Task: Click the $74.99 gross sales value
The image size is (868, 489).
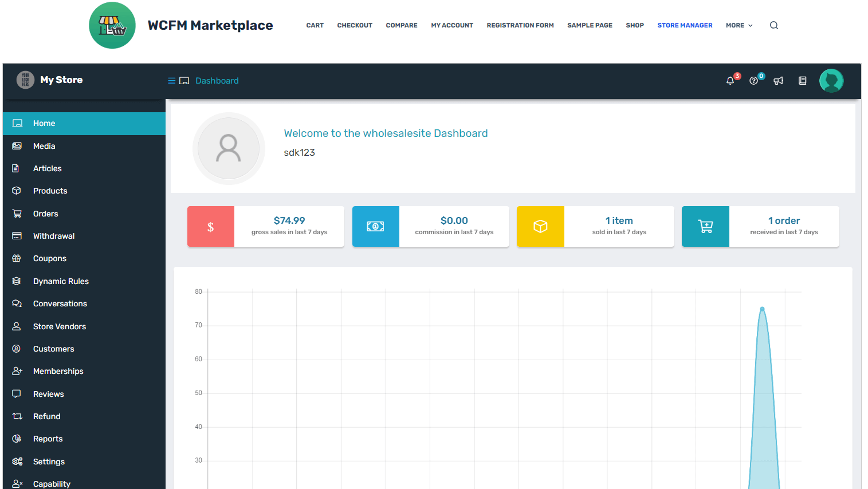Action: tap(289, 220)
